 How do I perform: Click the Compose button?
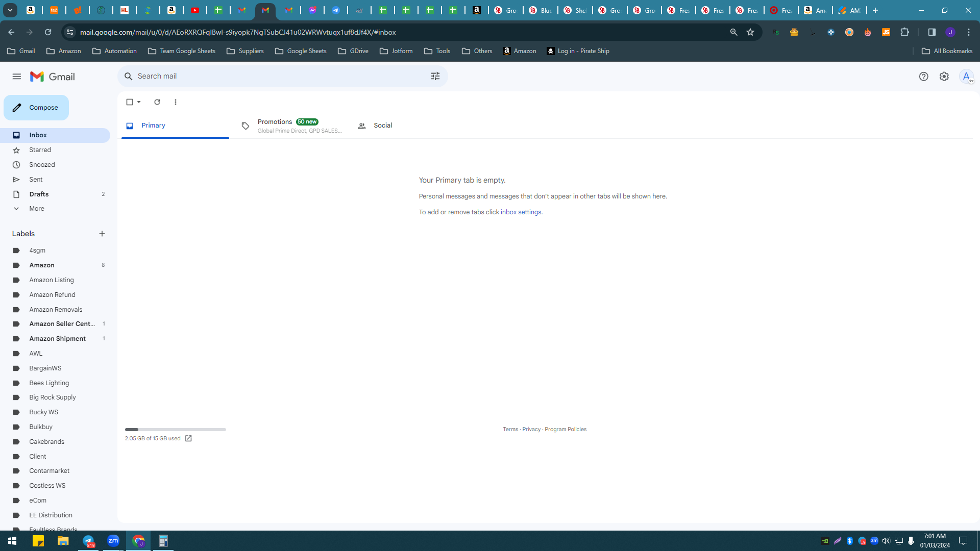(x=36, y=108)
